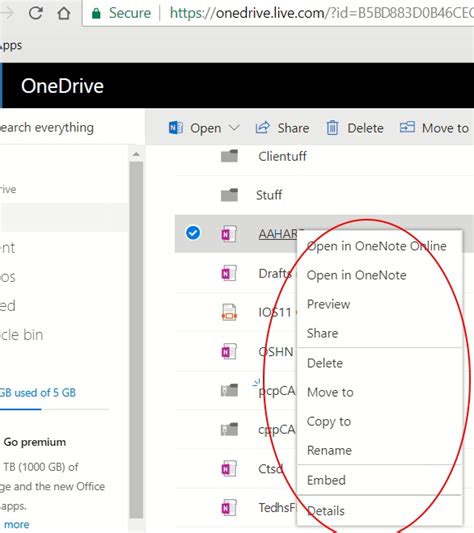Click the Ctsd OneNote file icon
The height and width of the screenshot is (533, 474).
tap(229, 469)
